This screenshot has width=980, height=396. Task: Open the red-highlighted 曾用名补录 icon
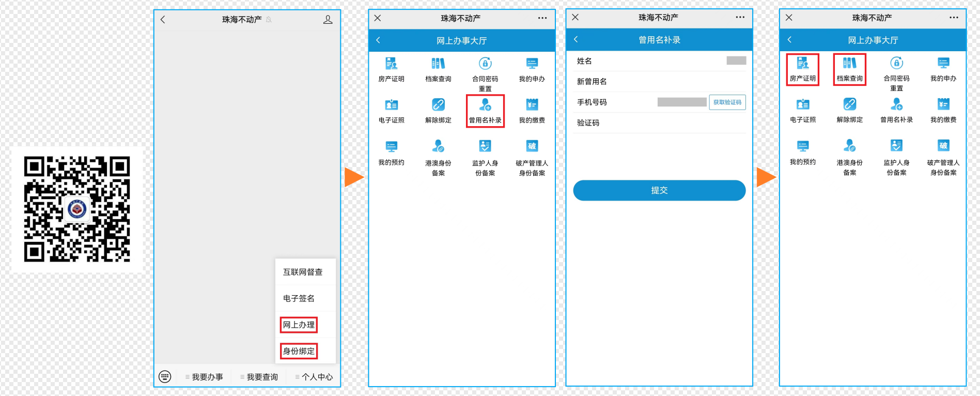[x=485, y=111]
